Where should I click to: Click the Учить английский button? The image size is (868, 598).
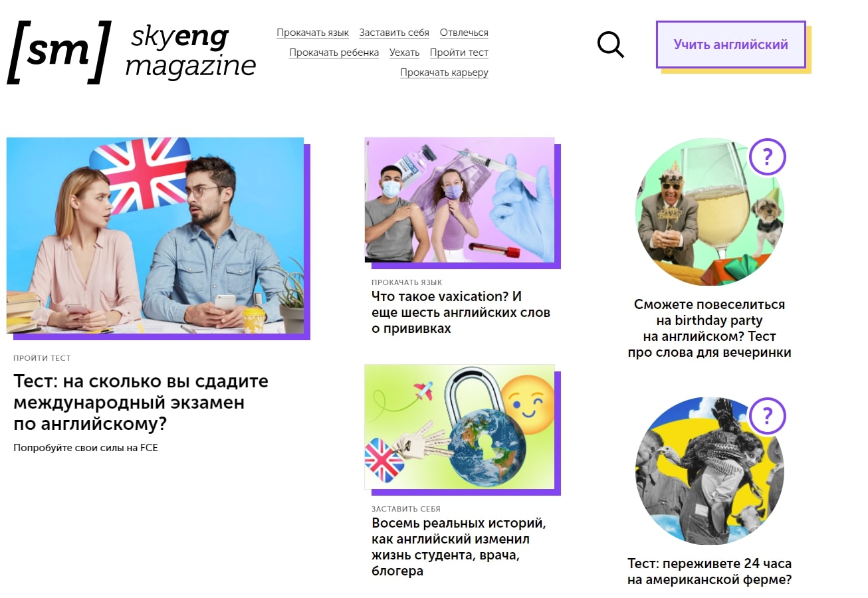pyautogui.click(x=731, y=45)
